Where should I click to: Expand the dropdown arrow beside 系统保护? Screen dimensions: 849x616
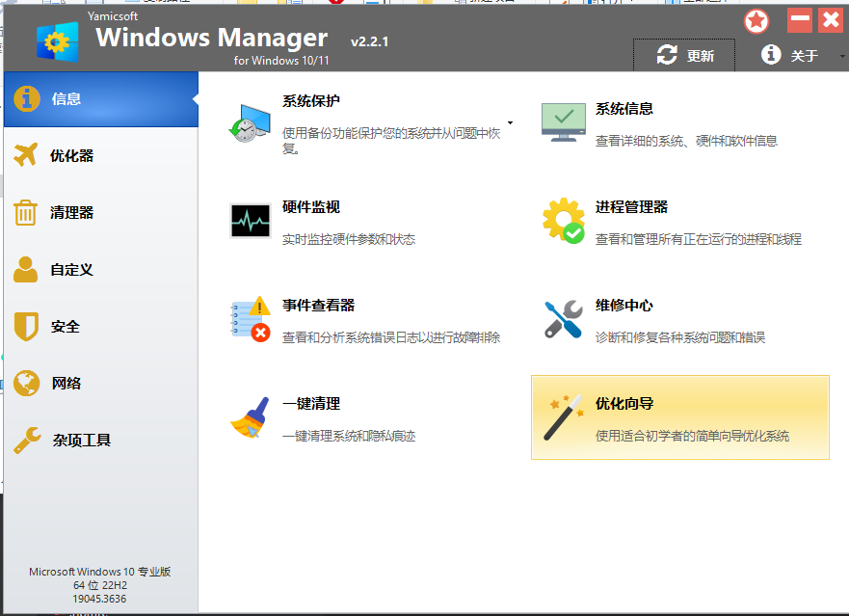point(510,123)
